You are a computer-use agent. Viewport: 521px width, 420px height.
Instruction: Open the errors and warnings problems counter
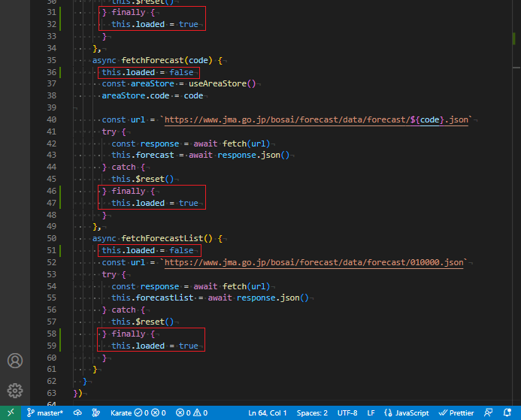pyautogui.click(x=192, y=412)
